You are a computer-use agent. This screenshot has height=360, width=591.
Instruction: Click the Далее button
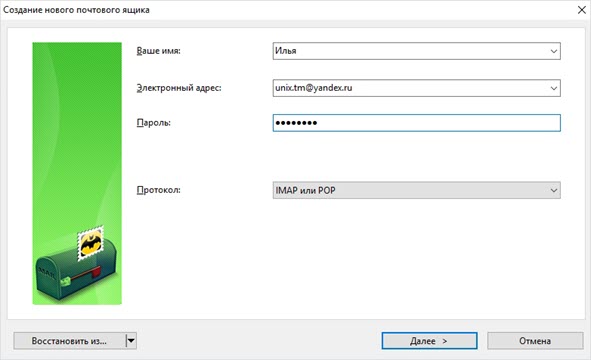pyautogui.click(x=429, y=341)
